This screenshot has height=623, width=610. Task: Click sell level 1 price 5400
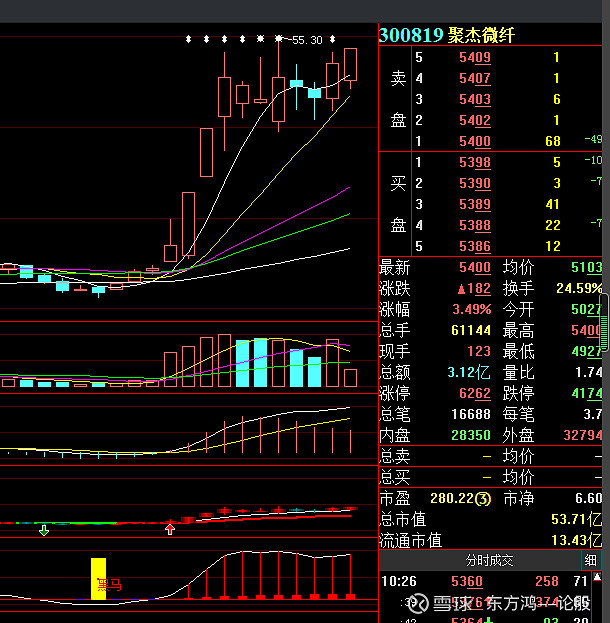475,141
